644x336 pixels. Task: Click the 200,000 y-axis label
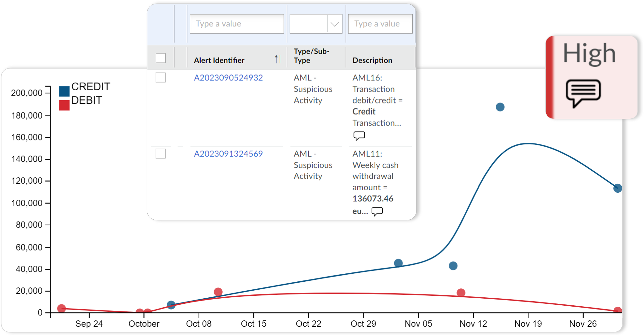tap(27, 93)
